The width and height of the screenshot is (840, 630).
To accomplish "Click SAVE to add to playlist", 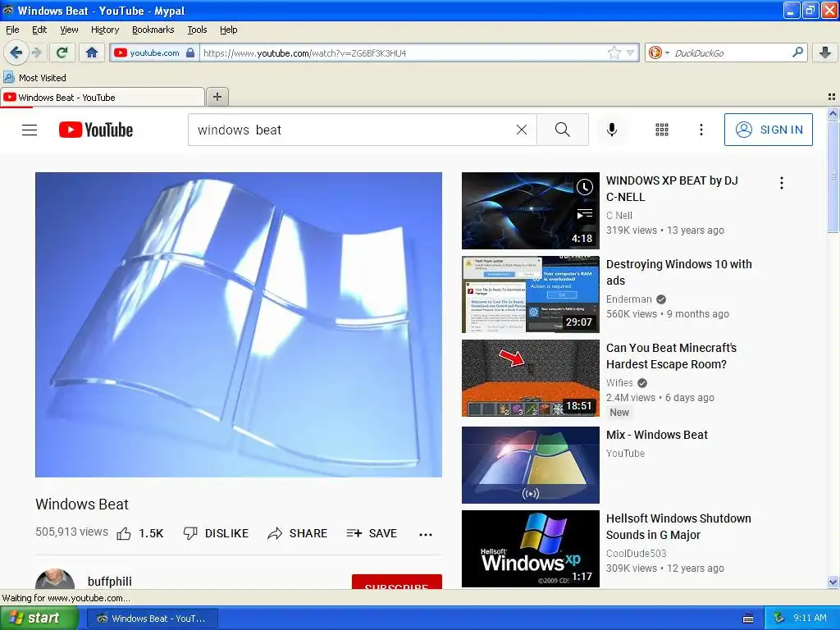I will pos(372,533).
